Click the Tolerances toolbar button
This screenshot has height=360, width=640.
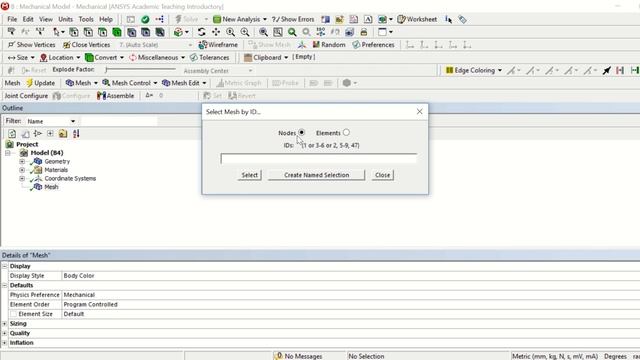(210, 58)
